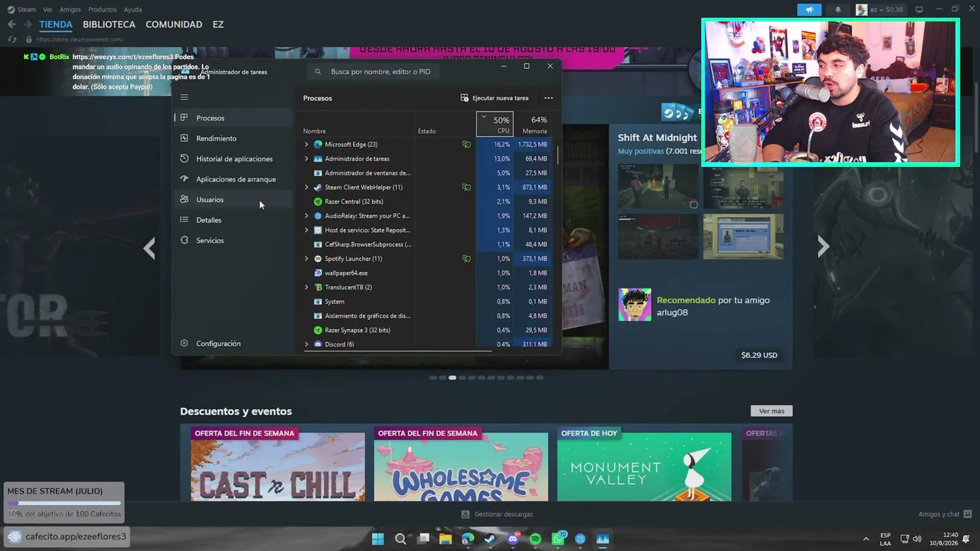Expand Administrador de tareas process row
Image resolution: width=980 pixels, height=551 pixels.
click(306, 158)
